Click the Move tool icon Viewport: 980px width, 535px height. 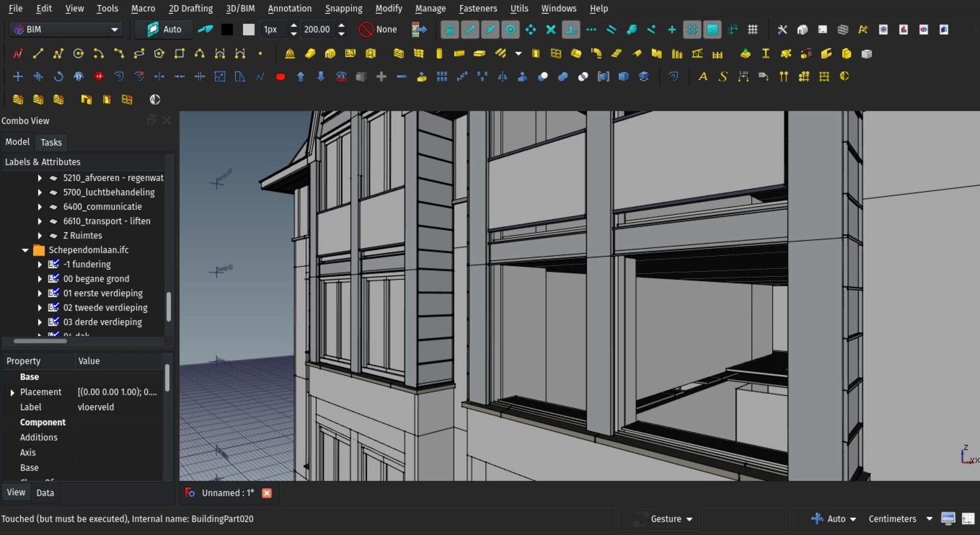pyautogui.click(x=18, y=77)
